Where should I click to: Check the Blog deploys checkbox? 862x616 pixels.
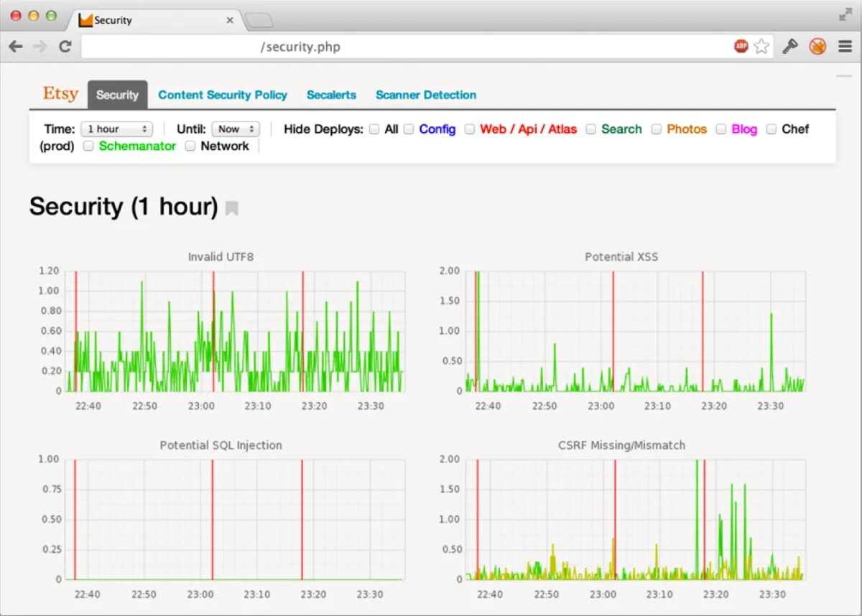[x=721, y=129]
